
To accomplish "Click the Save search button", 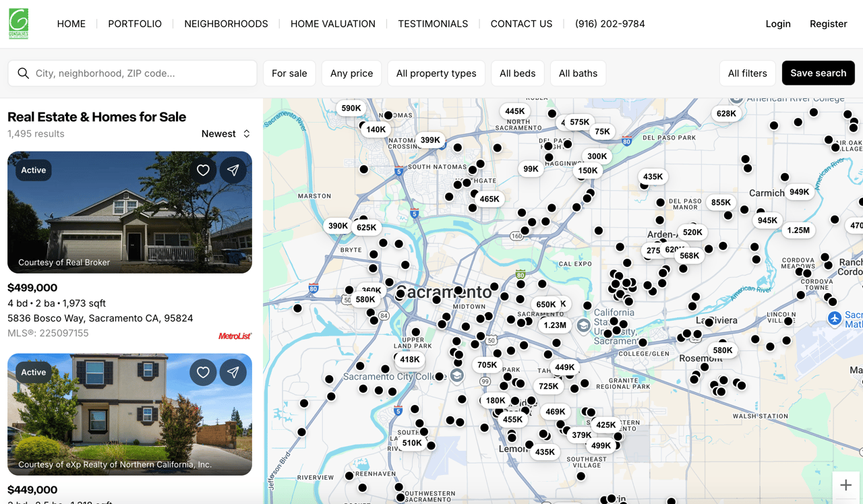I will point(818,73).
